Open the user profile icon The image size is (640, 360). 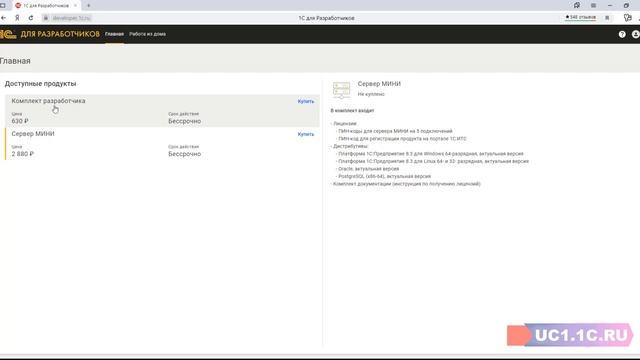click(x=636, y=34)
